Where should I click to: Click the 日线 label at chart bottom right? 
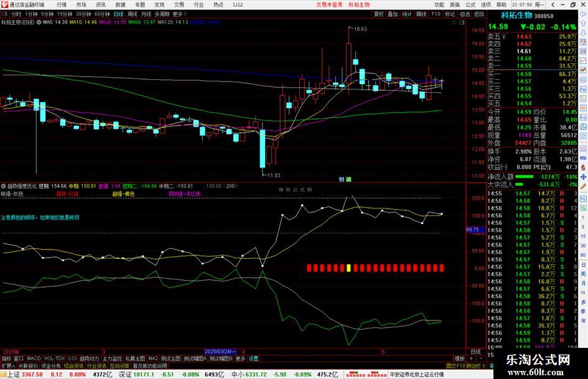click(x=476, y=352)
